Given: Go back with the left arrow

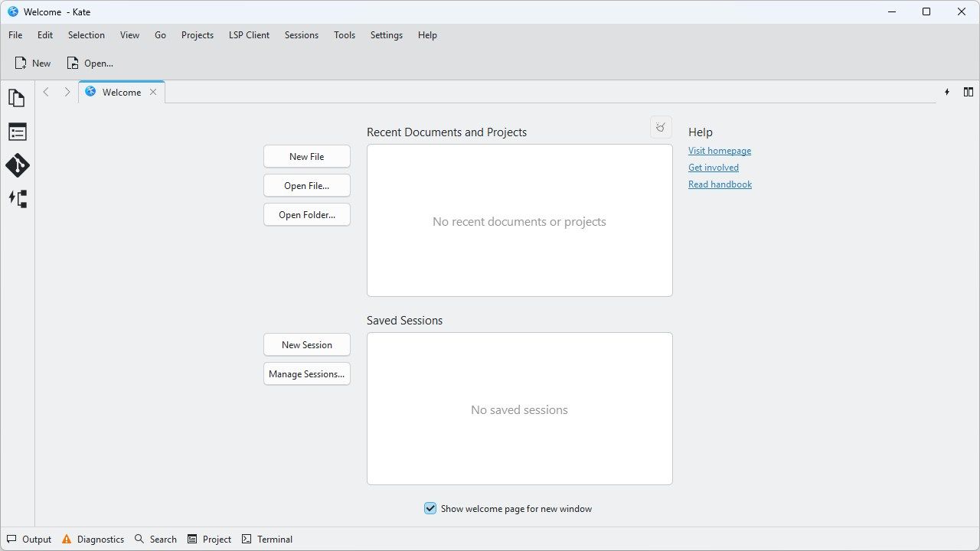Looking at the screenshot, I should 46,92.
